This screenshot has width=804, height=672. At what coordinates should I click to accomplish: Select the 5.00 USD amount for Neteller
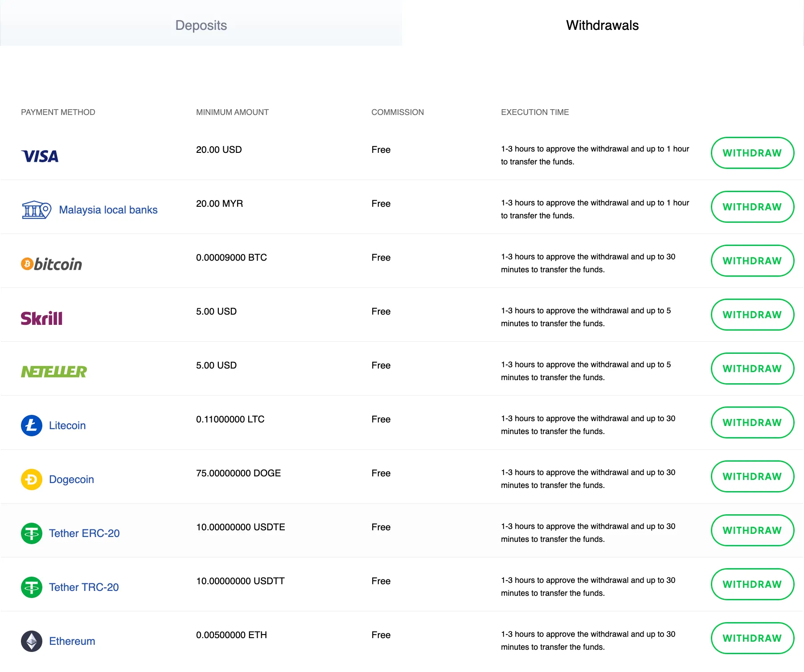coord(216,365)
